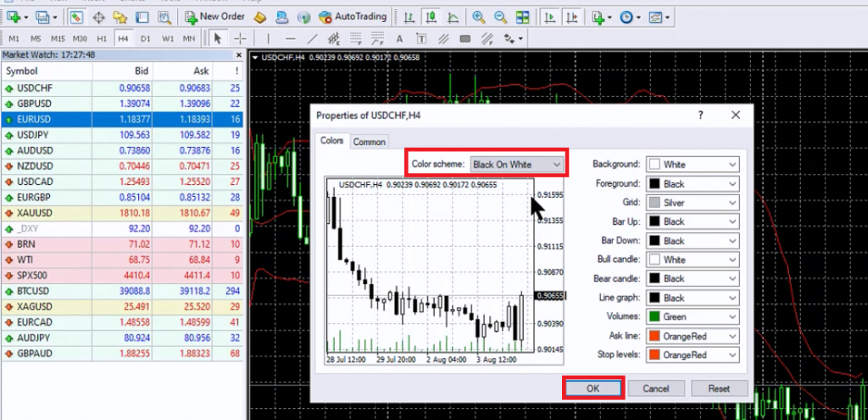This screenshot has height=420, width=868.
Task: Open the New Chart toolbar icon
Action: click(14, 17)
